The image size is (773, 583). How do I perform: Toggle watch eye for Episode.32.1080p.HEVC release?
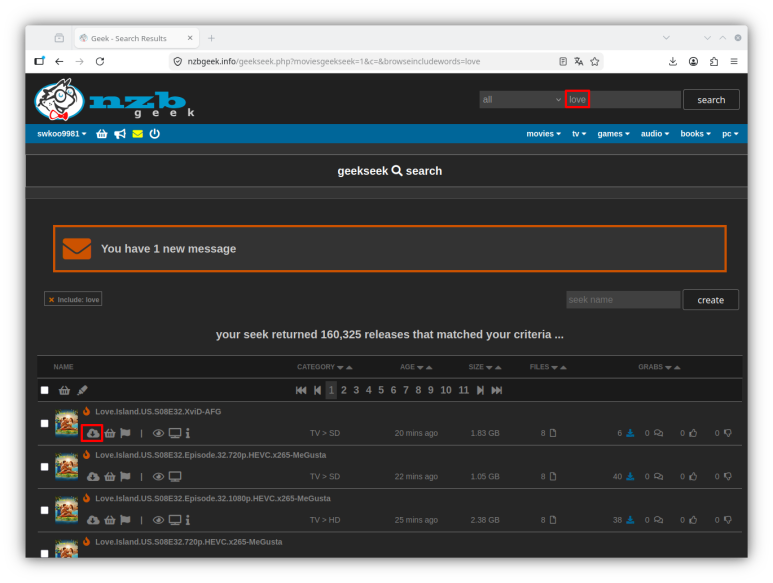tap(158, 520)
